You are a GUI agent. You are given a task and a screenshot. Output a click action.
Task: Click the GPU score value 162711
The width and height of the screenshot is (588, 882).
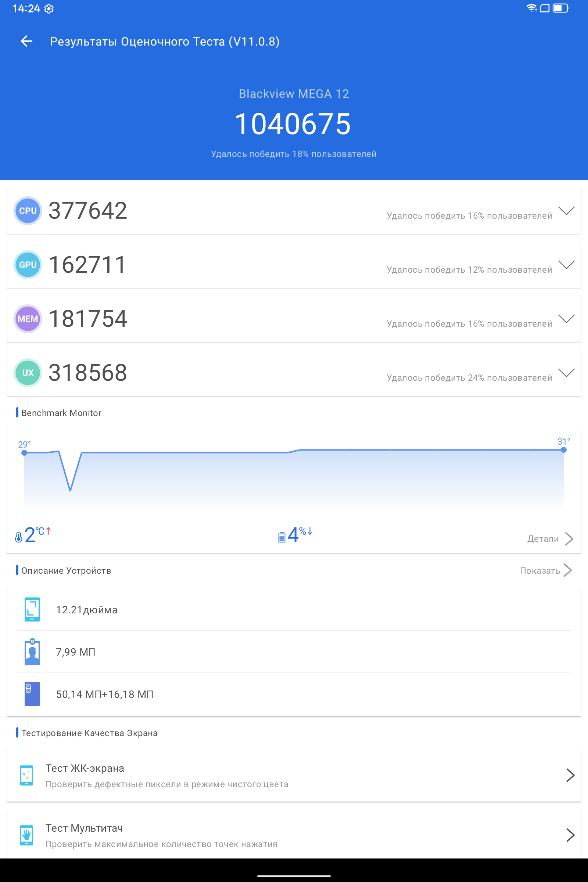click(87, 265)
